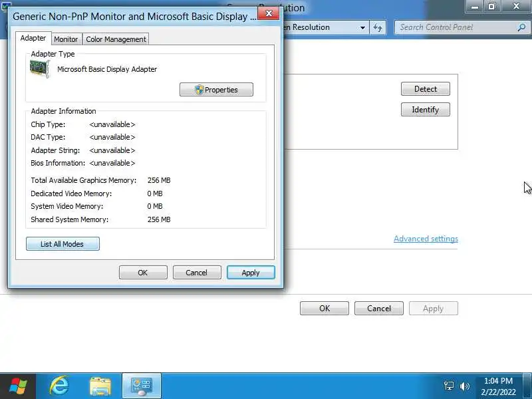Maximize the Screen Resolution window

[x=491, y=7]
